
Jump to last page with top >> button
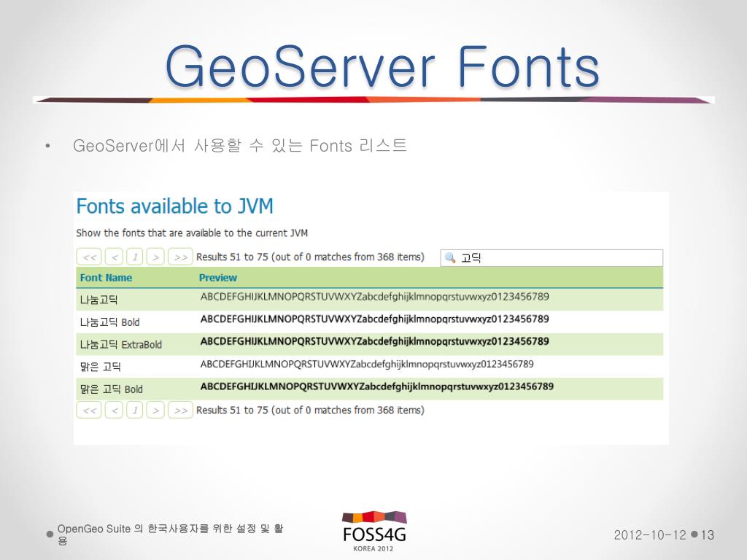tap(181, 257)
